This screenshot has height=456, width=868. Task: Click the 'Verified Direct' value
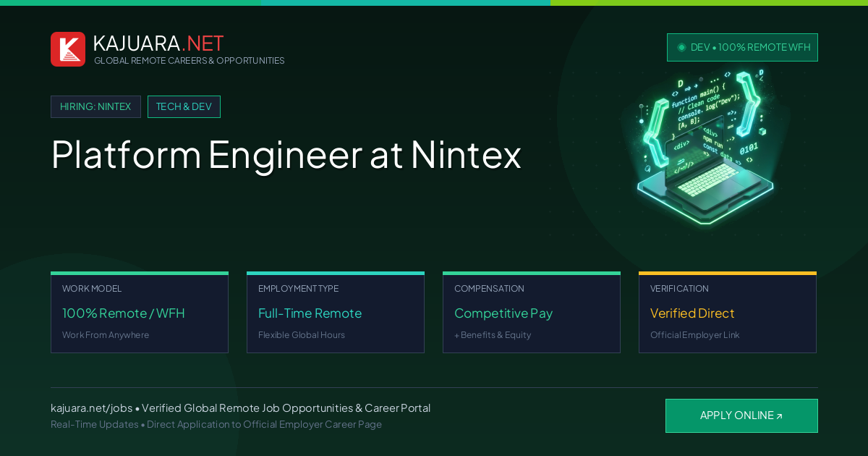(x=692, y=313)
